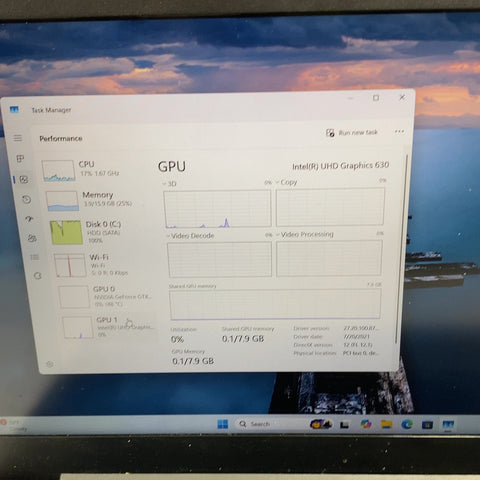
Task: Click the DirectX version value
Action: pos(358,344)
